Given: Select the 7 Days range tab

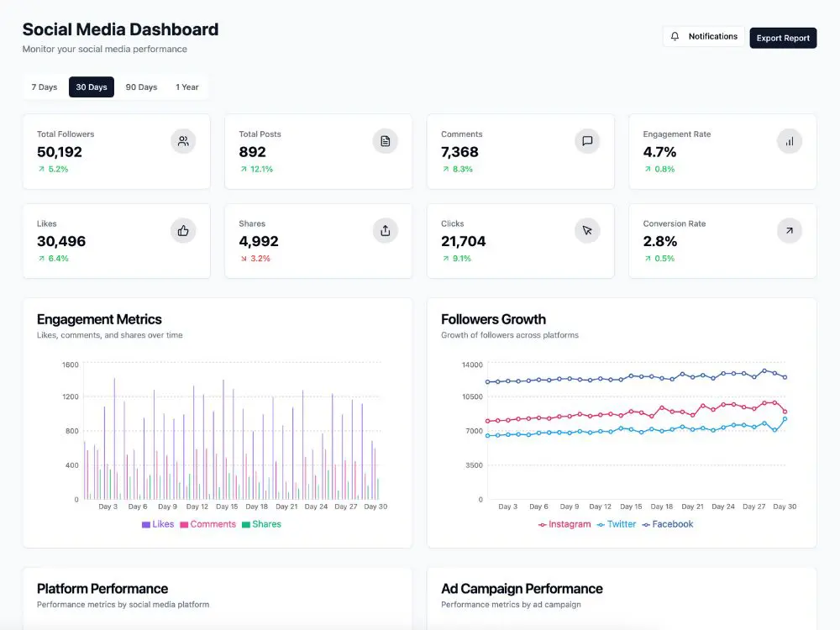Looking at the screenshot, I should pos(45,87).
